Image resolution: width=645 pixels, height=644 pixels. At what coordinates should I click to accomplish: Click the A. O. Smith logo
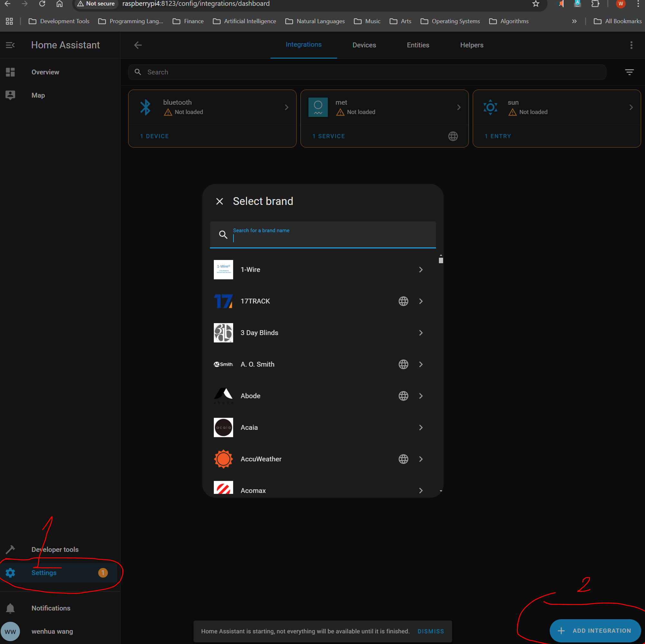[x=223, y=364]
